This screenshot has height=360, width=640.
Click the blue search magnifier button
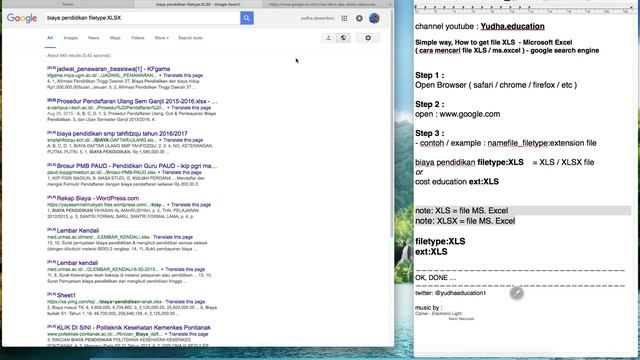coord(247,18)
